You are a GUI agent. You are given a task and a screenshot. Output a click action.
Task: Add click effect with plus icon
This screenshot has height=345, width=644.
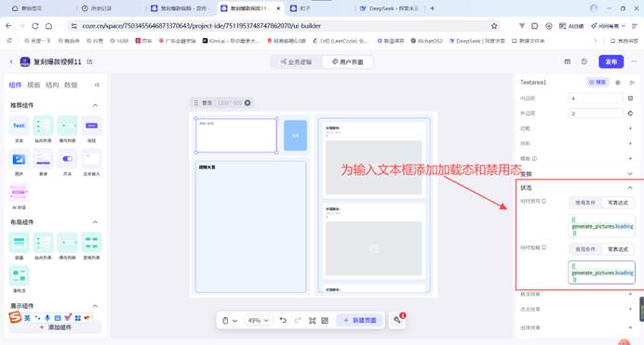pyautogui.click(x=630, y=309)
